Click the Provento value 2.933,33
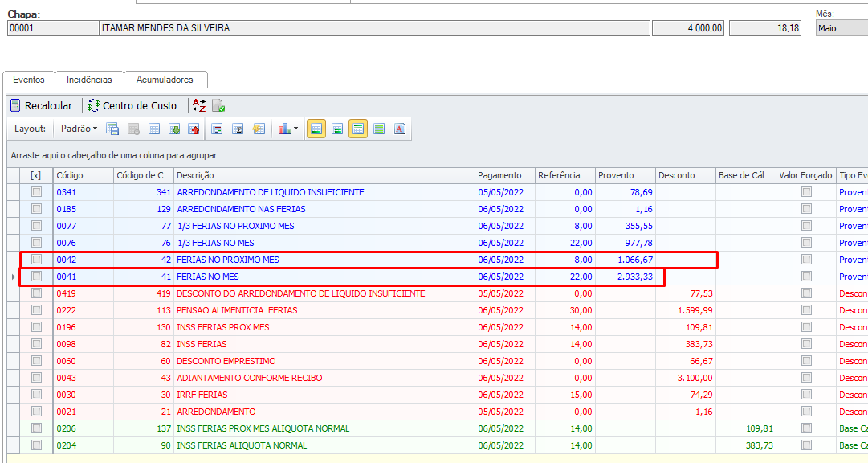Screen dimensions: 868x463 [634, 277]
